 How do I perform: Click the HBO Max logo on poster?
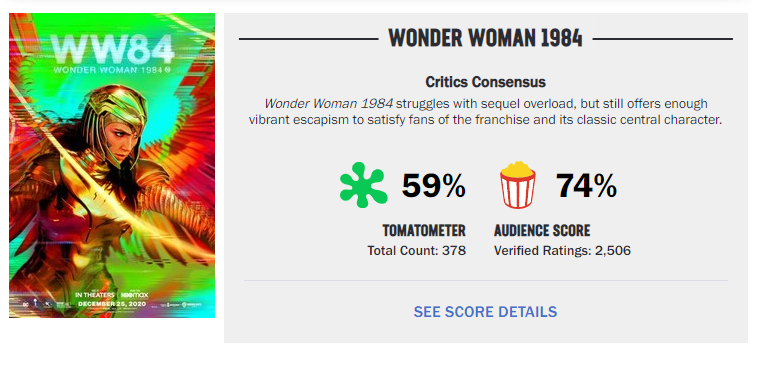[x=134, y=295]
